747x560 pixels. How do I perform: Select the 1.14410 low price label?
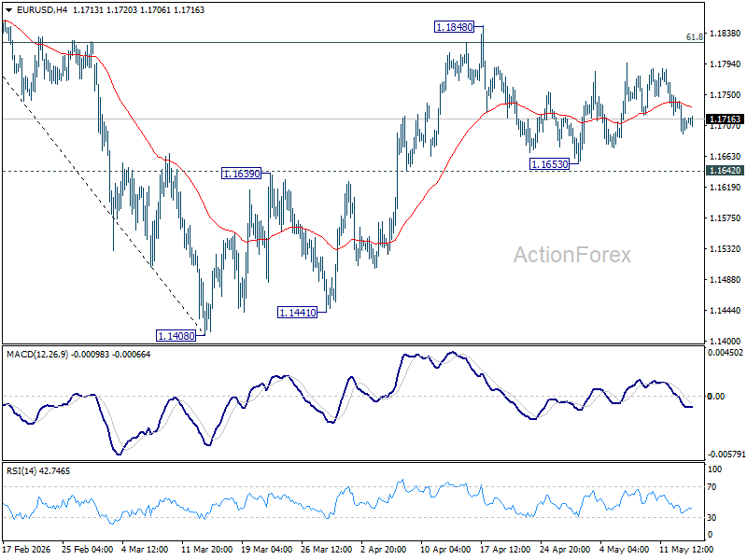297,313
